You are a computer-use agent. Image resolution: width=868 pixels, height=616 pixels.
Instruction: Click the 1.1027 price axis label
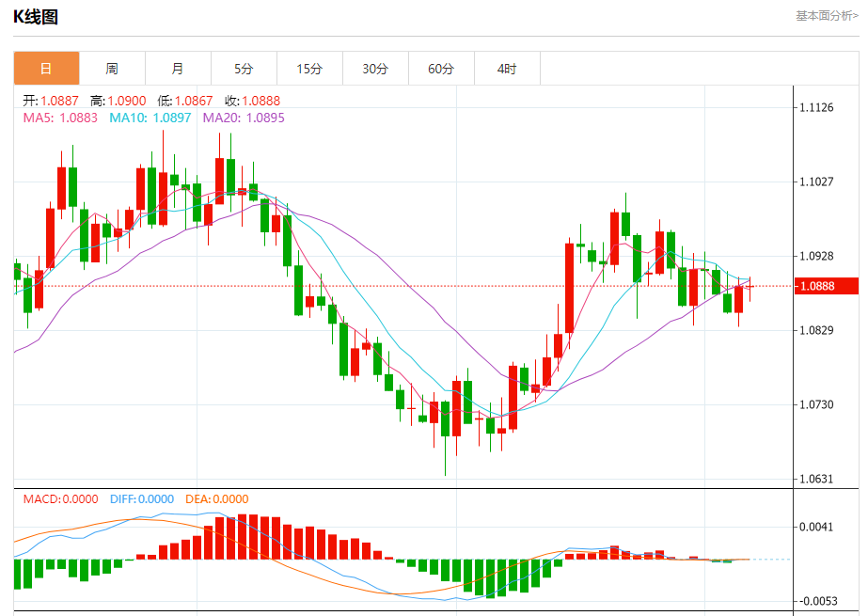pyautogui.click(x=816, y=182)
